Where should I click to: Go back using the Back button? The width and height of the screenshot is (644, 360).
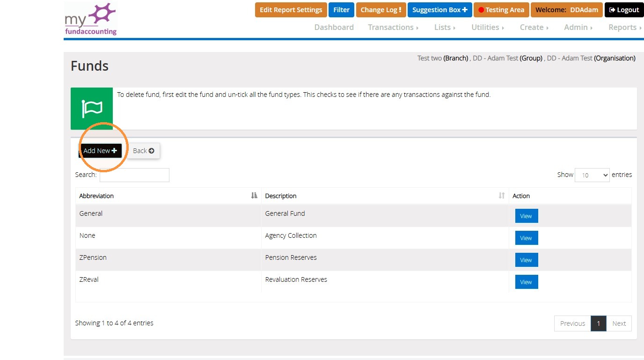(143, 151)
